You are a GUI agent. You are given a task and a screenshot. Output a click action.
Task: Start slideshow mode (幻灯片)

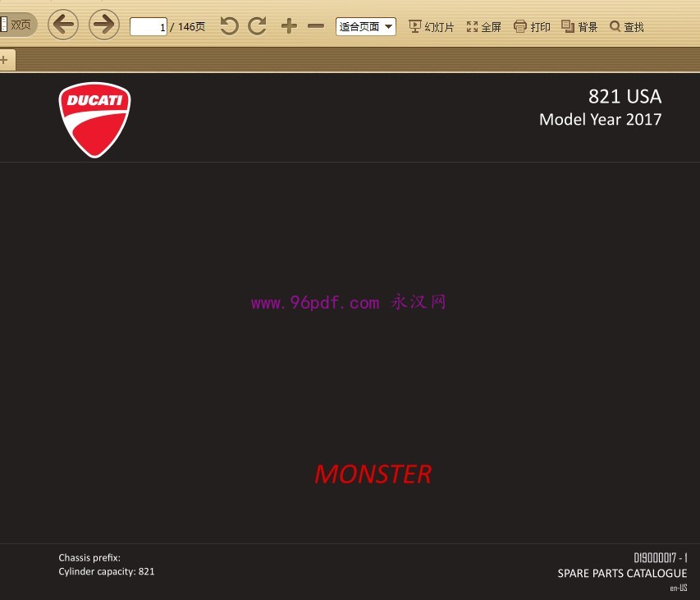[432, 27]
